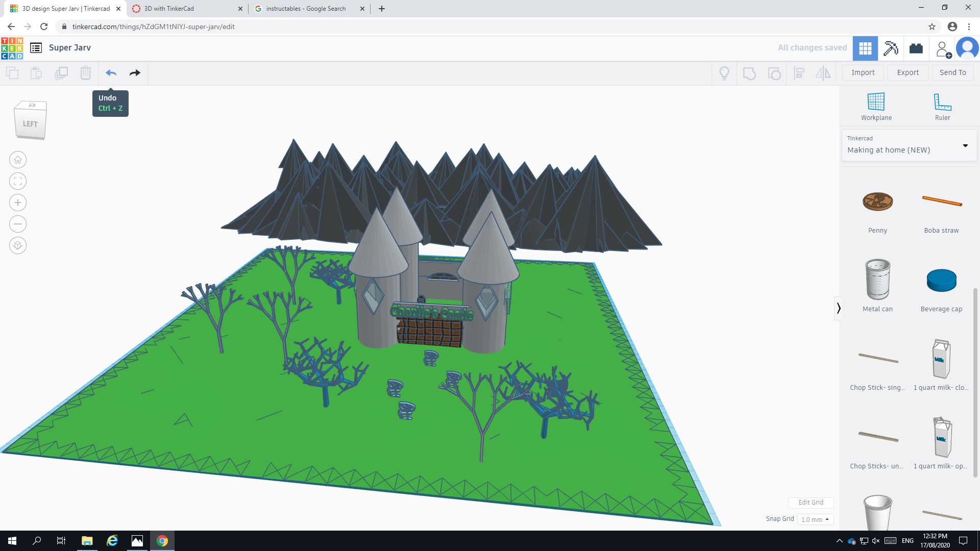980x551 pixels.
Task: Open the Chrome menu three dots
Action: 969,27
